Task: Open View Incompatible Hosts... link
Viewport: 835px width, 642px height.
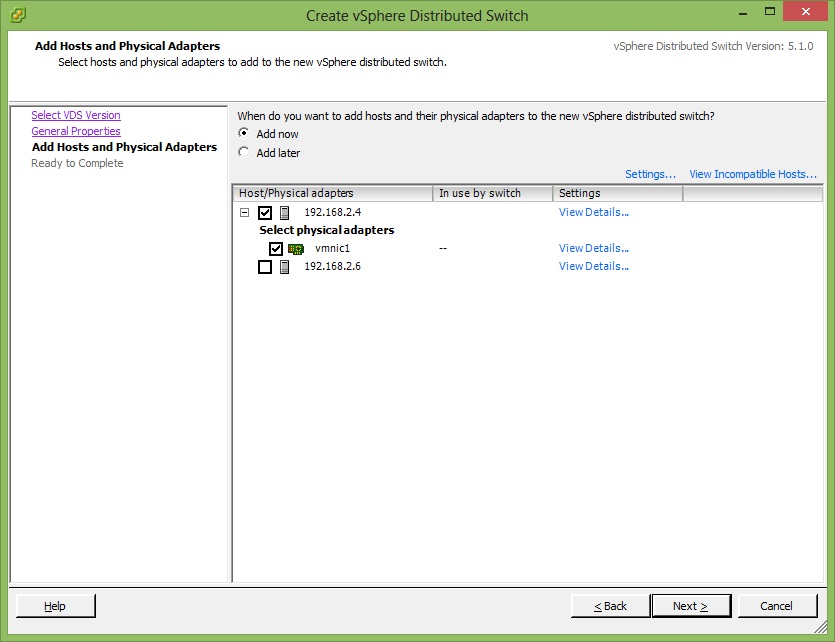Action: pos(752,175)
